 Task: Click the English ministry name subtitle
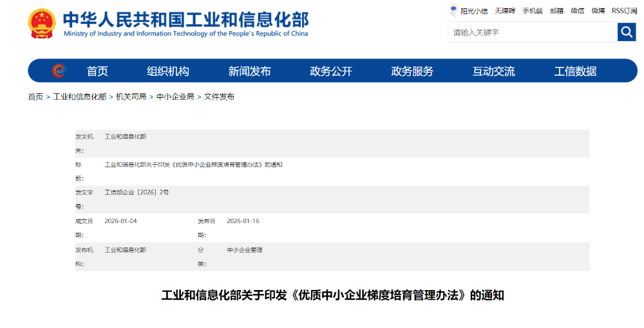coord(185,33)
